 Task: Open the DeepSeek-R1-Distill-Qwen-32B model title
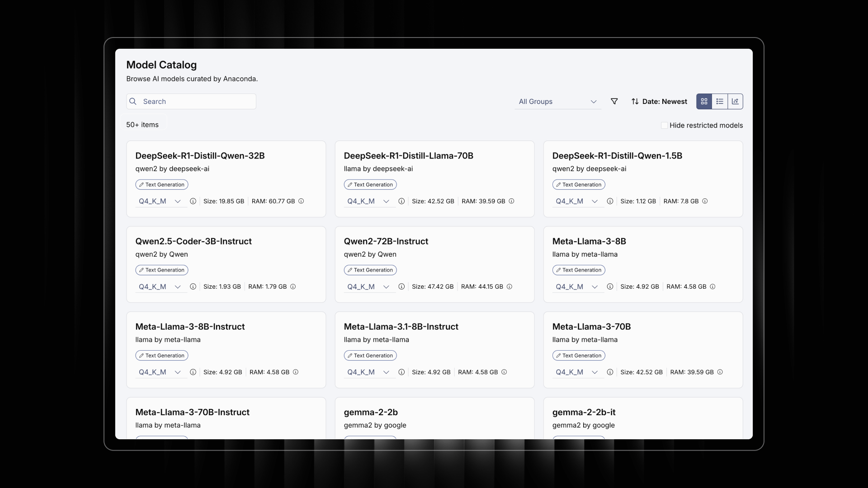200,155
